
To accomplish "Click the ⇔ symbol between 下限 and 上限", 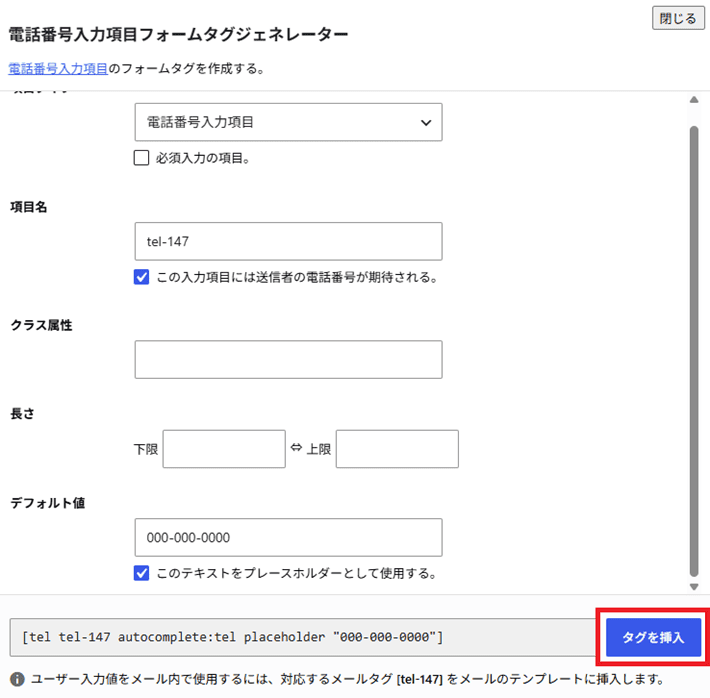I will (296, 448).
